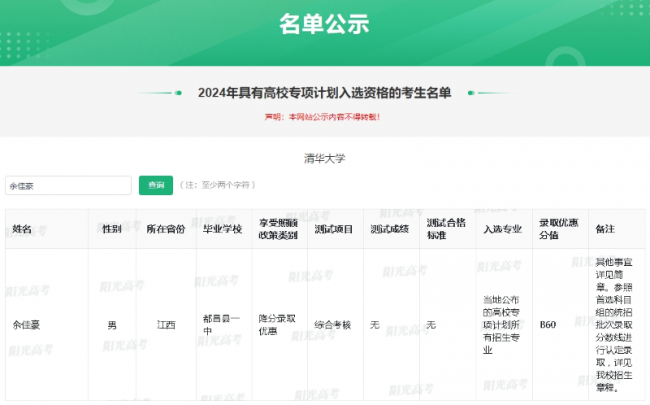
Task: Select the 当地公布的高校专项计划所有招生专业 cell
Action: [x=501, y=325]
